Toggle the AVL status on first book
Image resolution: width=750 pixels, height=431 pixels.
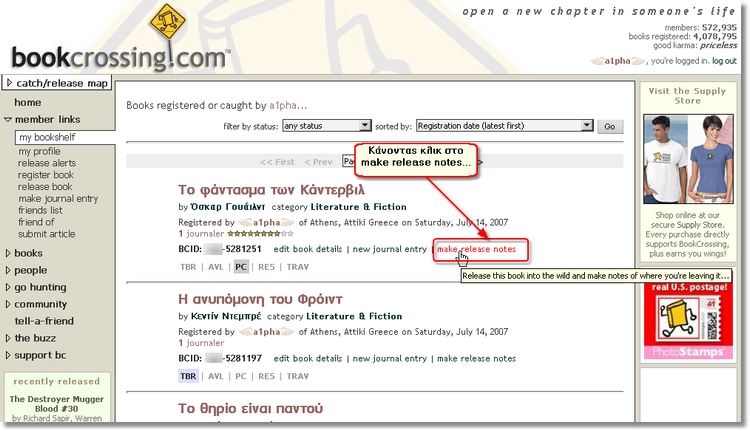215,267
